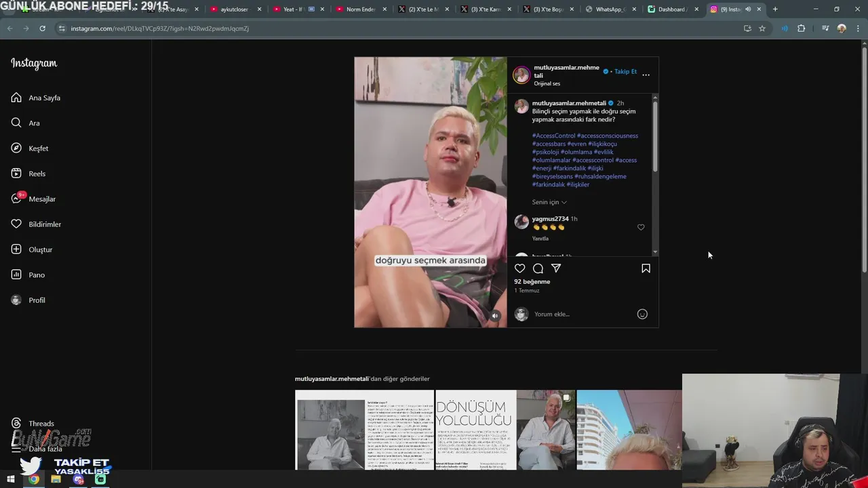This screenshot has height=488, width=868.
Task: Open a new browser tab
Action: pos(775,9)
